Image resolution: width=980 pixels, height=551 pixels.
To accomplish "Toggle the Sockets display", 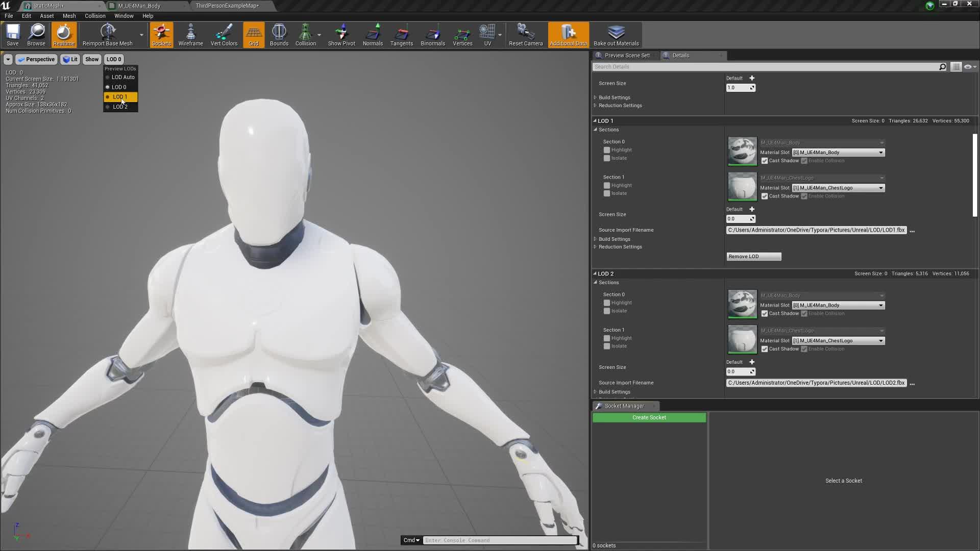I will coord(161,35).
